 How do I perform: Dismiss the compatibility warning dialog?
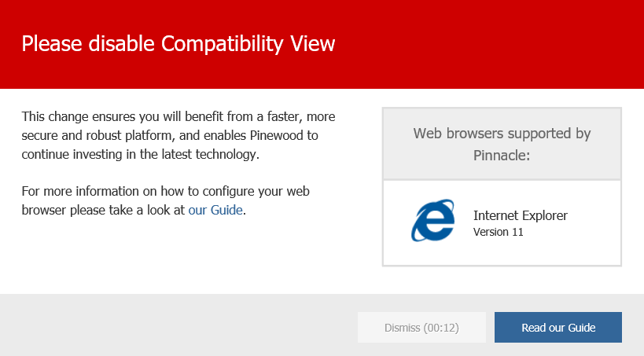(421, 327)
